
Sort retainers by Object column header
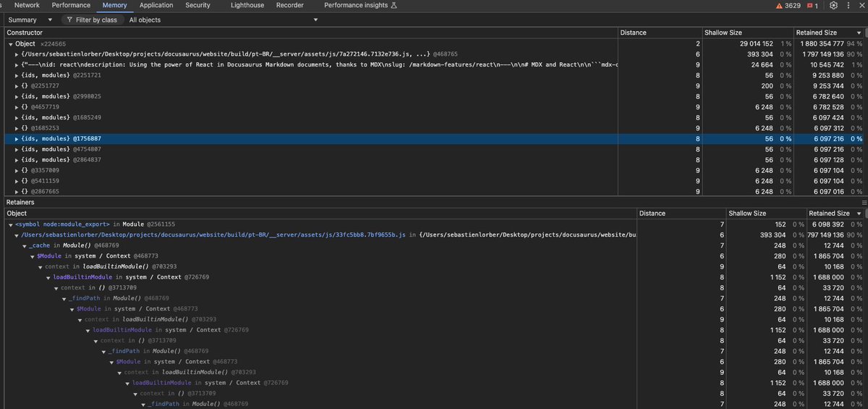pos(319,214)
